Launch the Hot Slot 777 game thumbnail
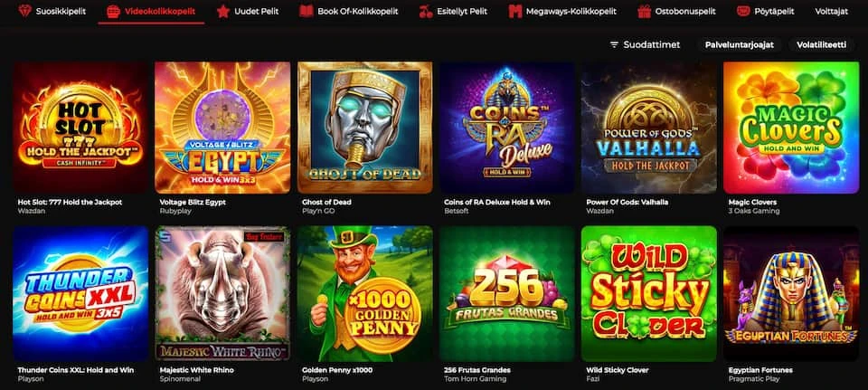 [80, 128]
